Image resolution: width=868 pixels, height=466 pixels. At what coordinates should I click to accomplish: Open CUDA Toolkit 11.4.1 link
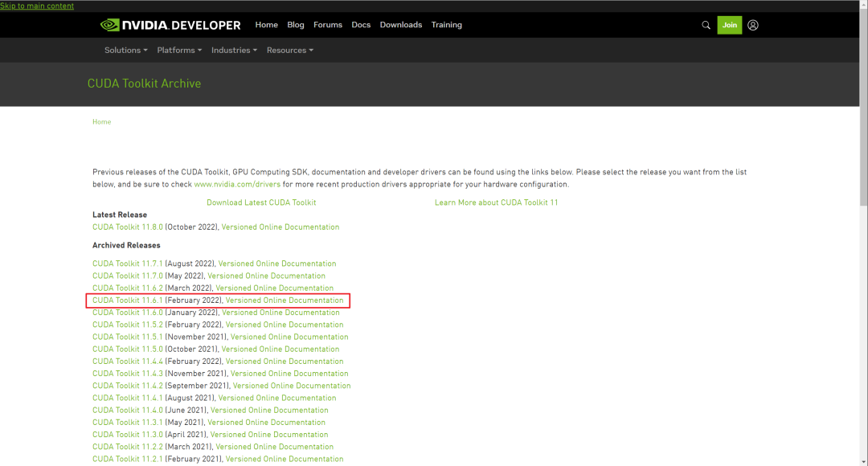click(x=128, y=398)
